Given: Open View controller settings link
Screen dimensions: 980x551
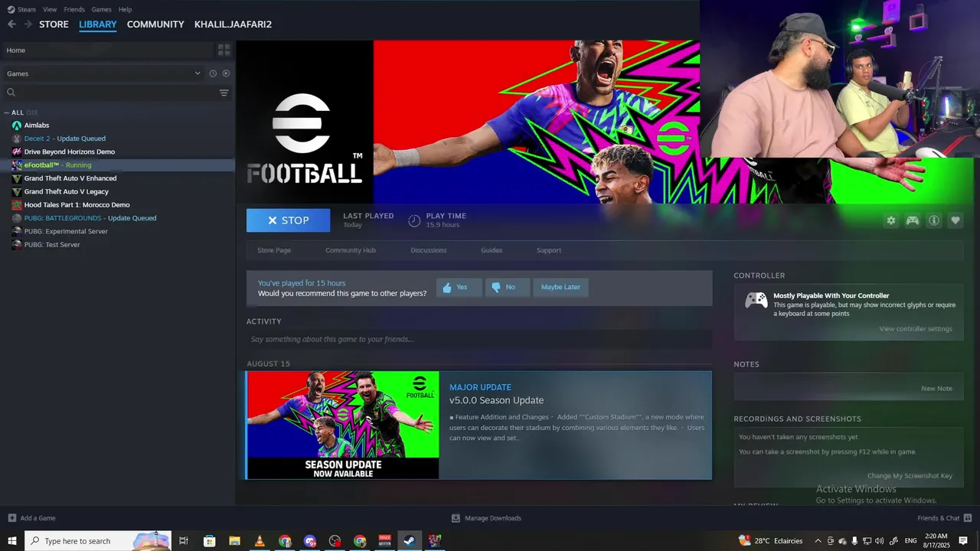Looking at the screenshot, I should coord(916,329).
